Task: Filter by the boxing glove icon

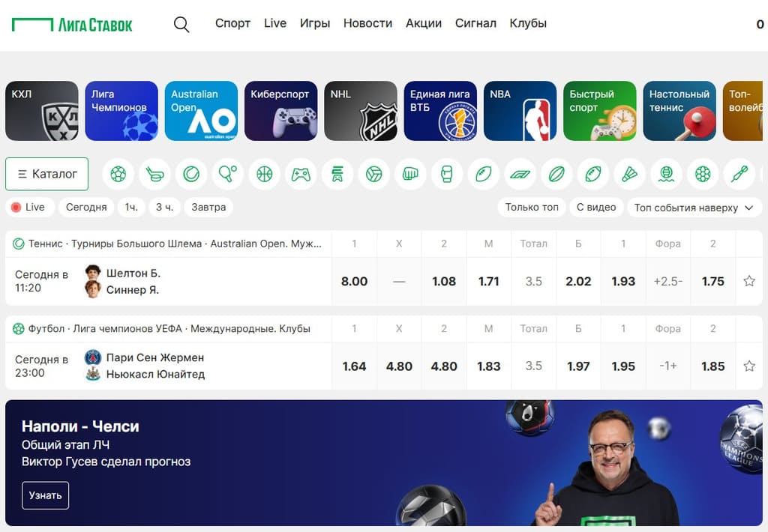Action: click(447, 174)
